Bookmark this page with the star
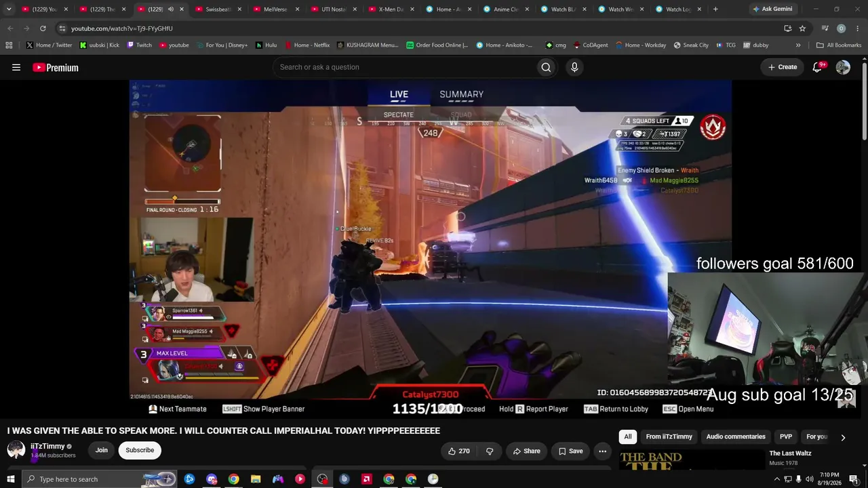Image resolution: width=868 pixels, height=488 pixels. [x=802, y=28]
